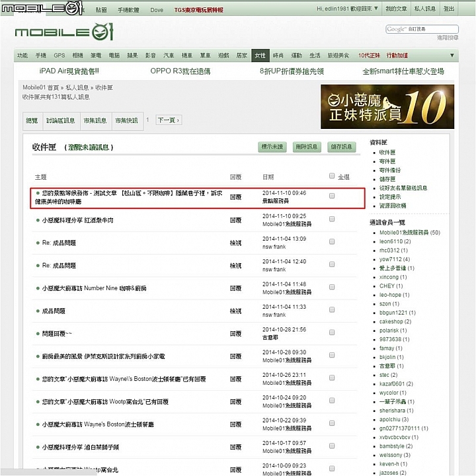This screenshot has height=476, width=476.
Task: Open the 設定提示 sidebar link
Action: coord(390,197)
